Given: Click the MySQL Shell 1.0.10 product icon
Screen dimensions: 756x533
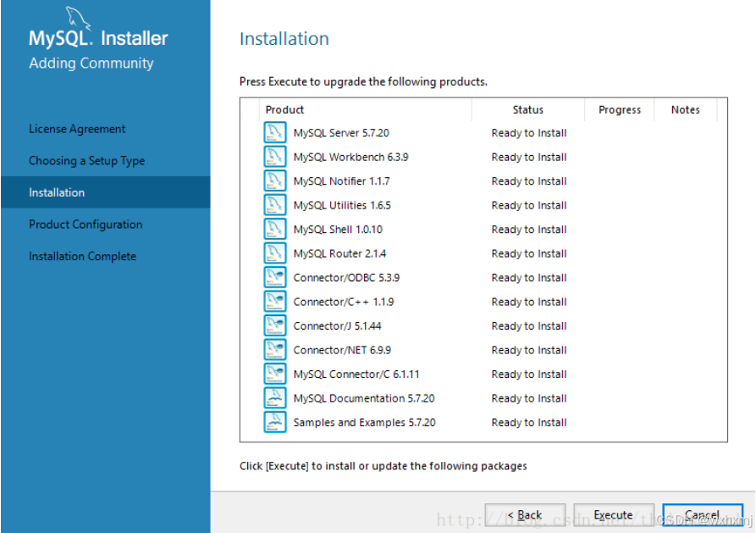Looking at the screenshot, I should pyautogui.click(x=275, y=229).
